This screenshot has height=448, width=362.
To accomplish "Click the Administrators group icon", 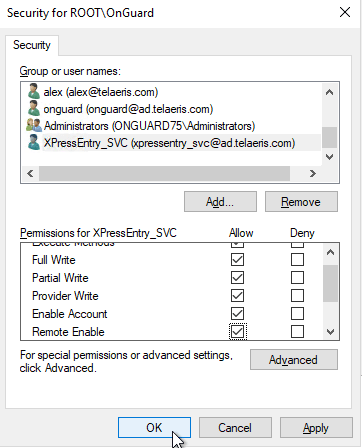I will point(34,125).
